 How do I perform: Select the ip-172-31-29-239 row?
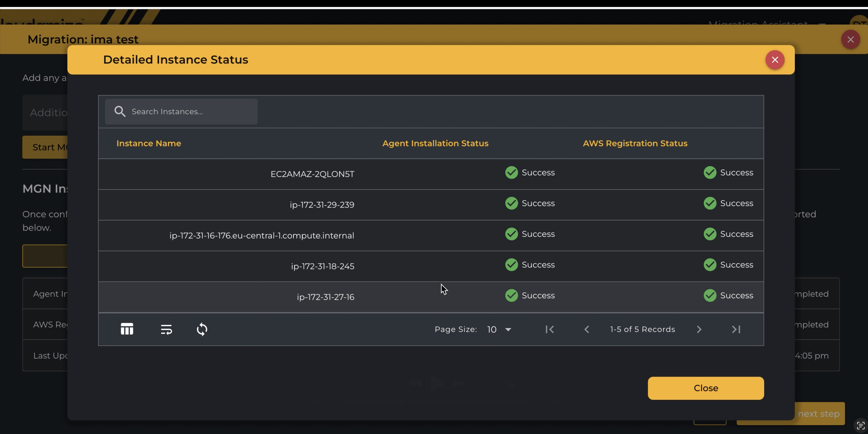pyautogui.click(x=322, y=205)
